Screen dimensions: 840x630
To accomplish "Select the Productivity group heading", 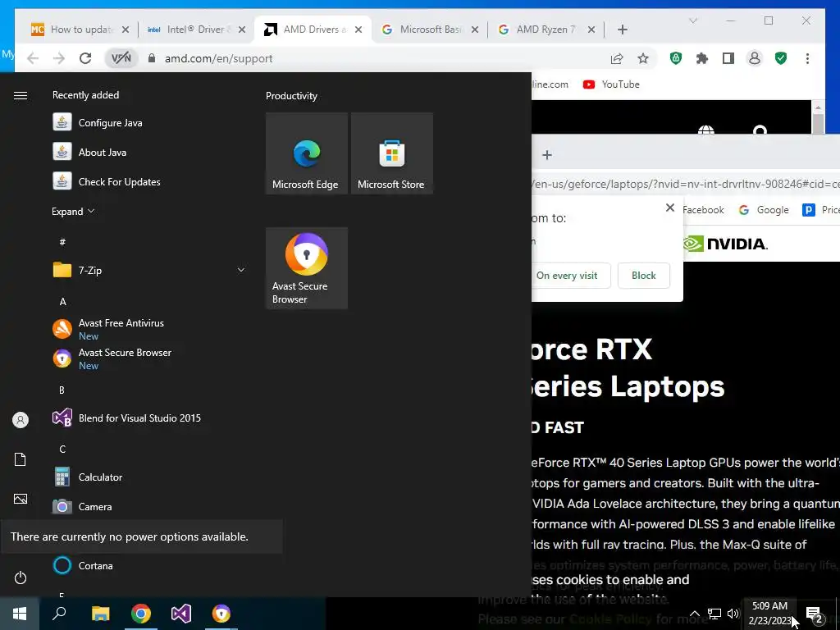I will click(291, 96).
